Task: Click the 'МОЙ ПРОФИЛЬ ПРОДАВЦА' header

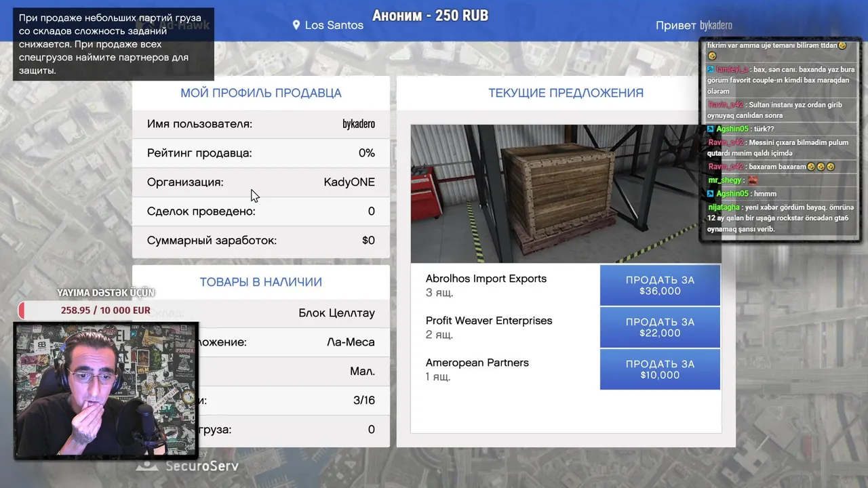Action: coord(261,93)
